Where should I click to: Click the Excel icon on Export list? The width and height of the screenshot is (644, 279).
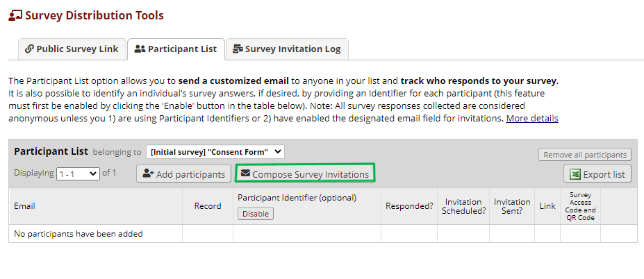pyautogui.click(x=576, y=174)
